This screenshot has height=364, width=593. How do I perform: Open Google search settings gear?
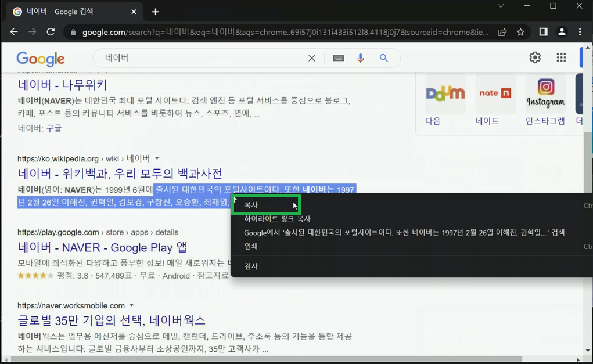(x=535, y=57)
